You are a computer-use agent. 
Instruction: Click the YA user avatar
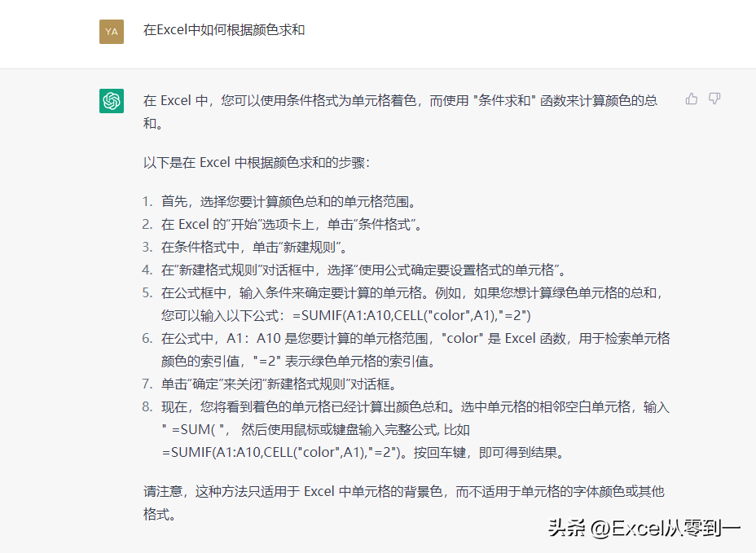[x=112, y=31]
